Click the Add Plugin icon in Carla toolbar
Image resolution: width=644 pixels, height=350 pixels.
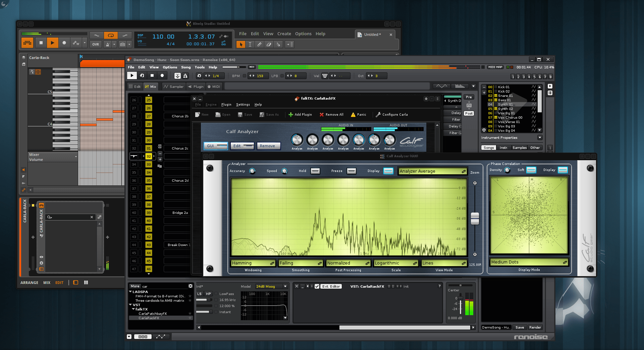pos(291,114)
